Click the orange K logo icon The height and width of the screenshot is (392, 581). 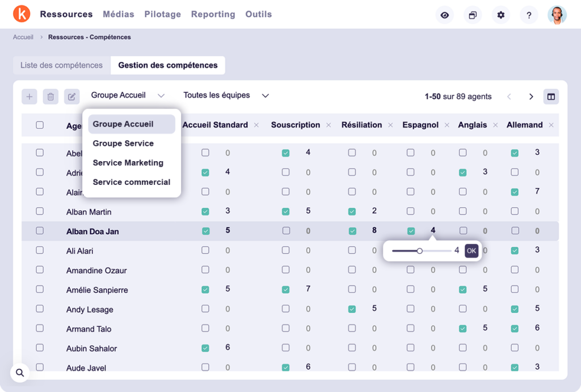coord(22,14)
